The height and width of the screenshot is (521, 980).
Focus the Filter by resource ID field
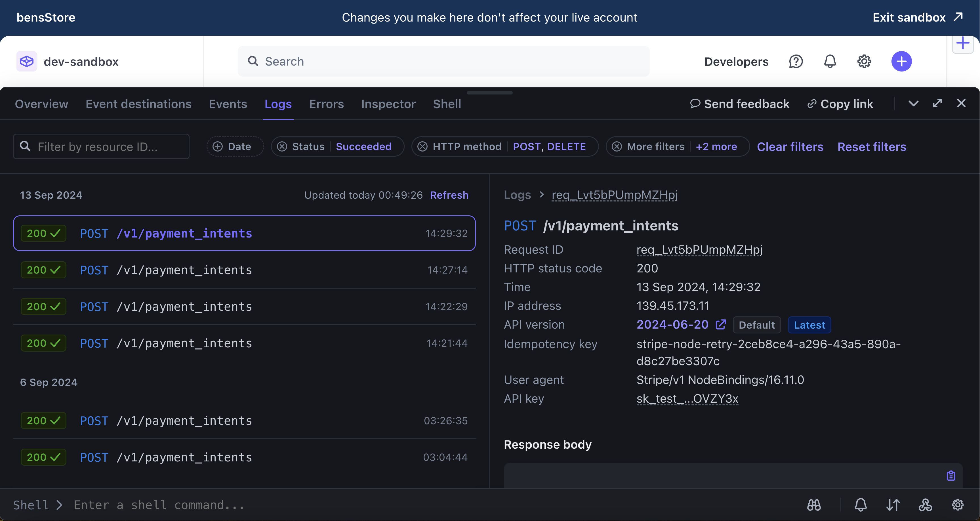[101, 146]
